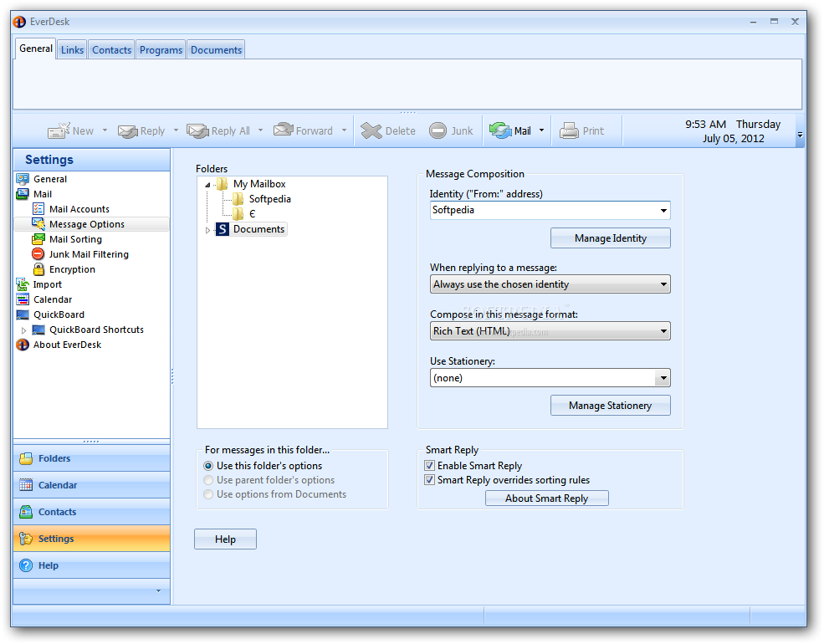Click the Message Options envelope icon
The image size is (824, 644).
(x=38, y=224)
